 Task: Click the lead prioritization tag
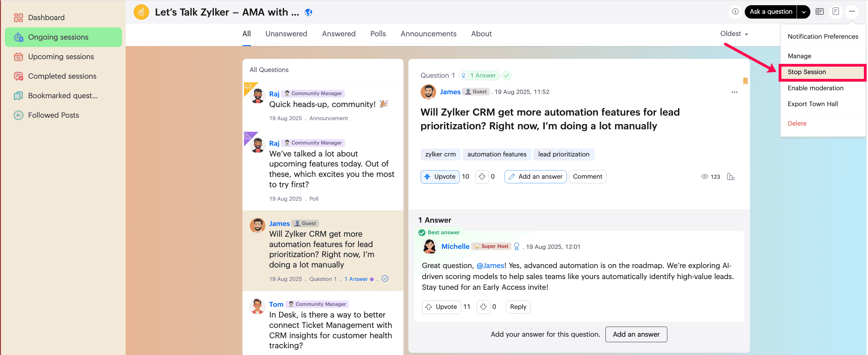(563, 154)
